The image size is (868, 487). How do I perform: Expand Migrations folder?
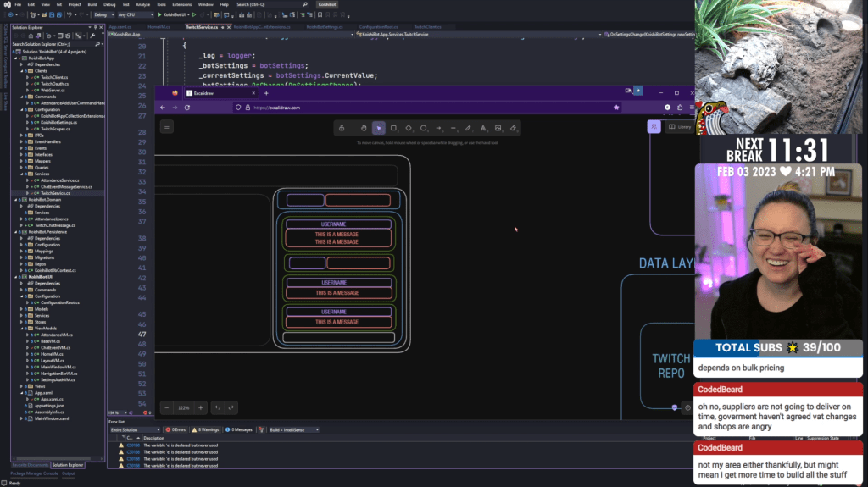click(22, 257)
